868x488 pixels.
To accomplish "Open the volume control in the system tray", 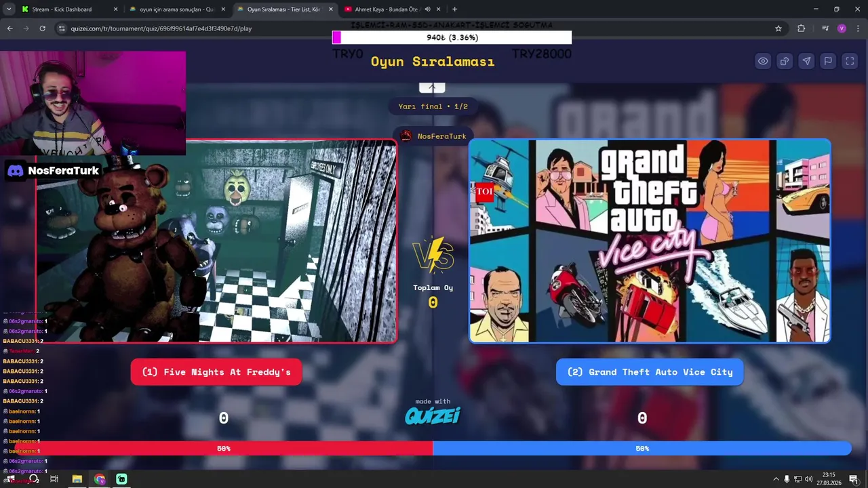I will 808,479.
